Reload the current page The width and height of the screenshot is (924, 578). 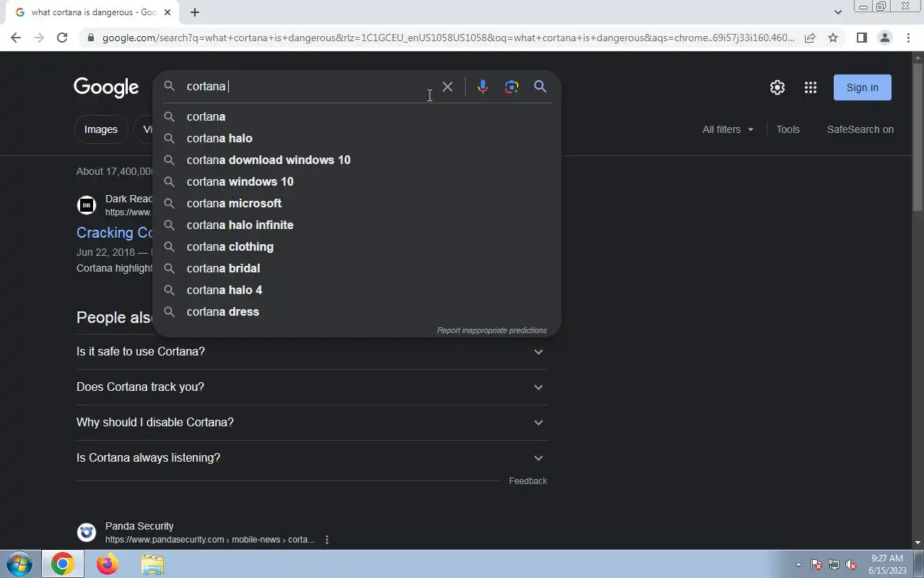(x=62, y=38)
